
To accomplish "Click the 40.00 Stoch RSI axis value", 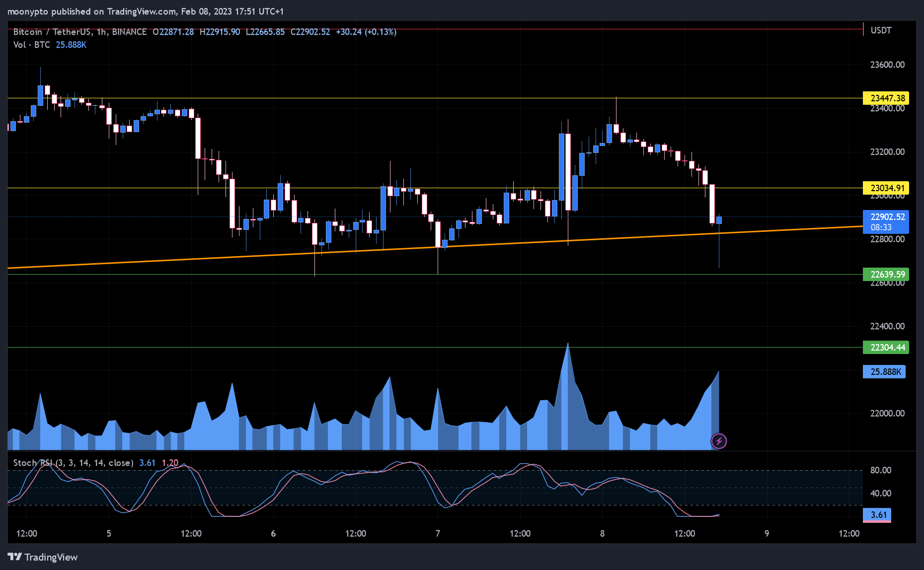I will click(881, 494).
